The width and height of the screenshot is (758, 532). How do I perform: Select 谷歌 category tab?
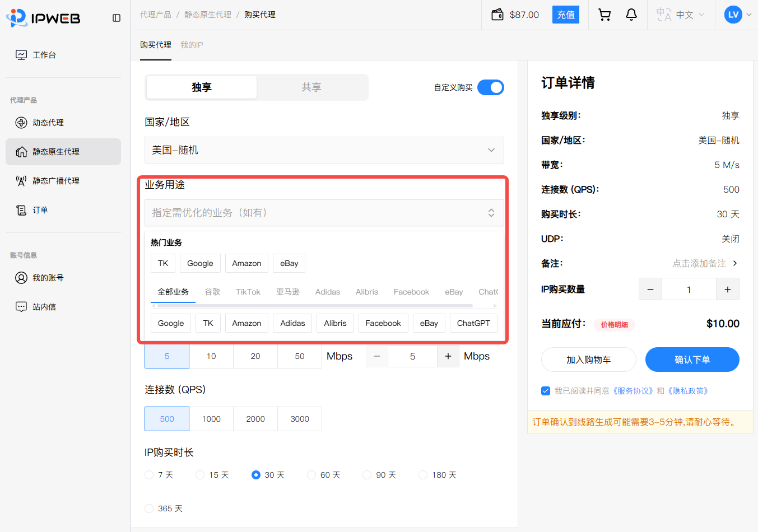[x=212, y=292]
